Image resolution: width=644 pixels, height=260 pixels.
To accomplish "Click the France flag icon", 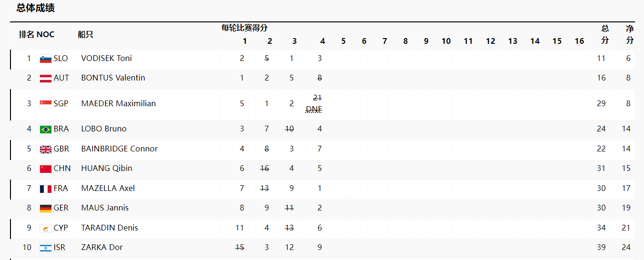I will (45, 189).
